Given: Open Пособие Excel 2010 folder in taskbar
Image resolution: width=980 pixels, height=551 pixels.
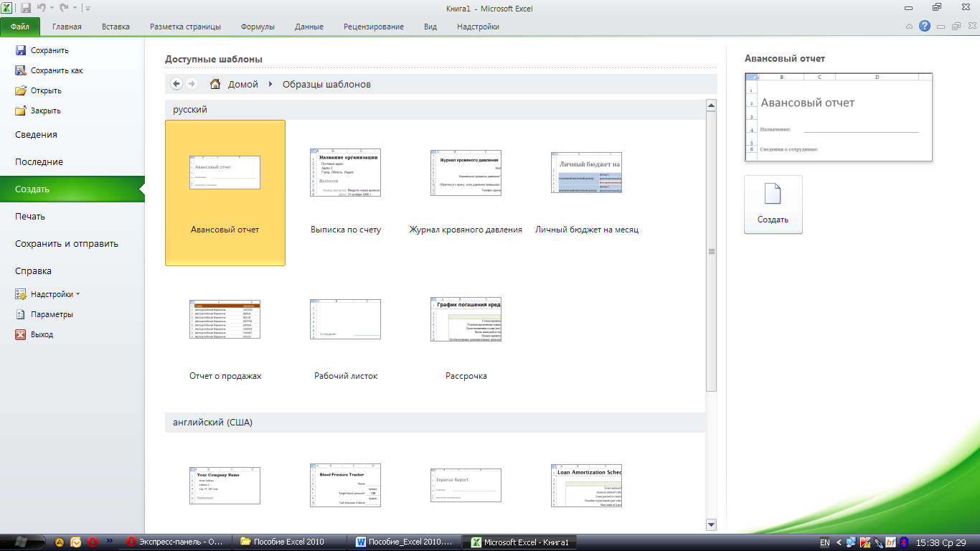Looking at the screenshot, I should (x=290, y=542).
